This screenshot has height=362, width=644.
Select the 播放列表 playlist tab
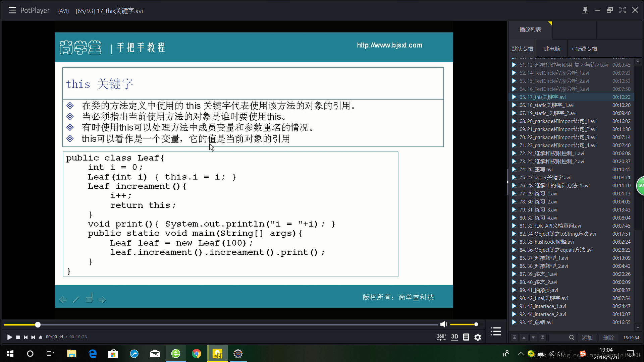coord(530,29)
